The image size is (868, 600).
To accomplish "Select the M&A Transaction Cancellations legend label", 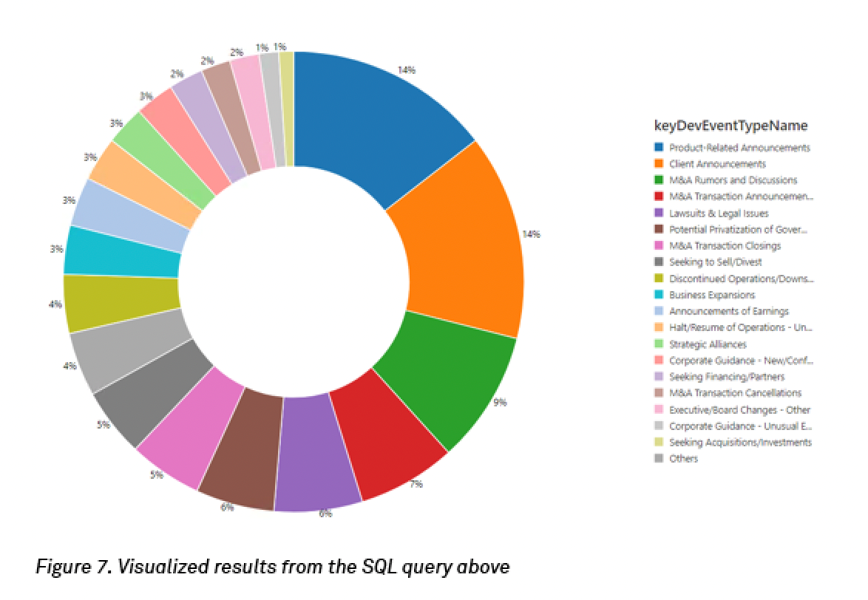I will click(735, 393).
